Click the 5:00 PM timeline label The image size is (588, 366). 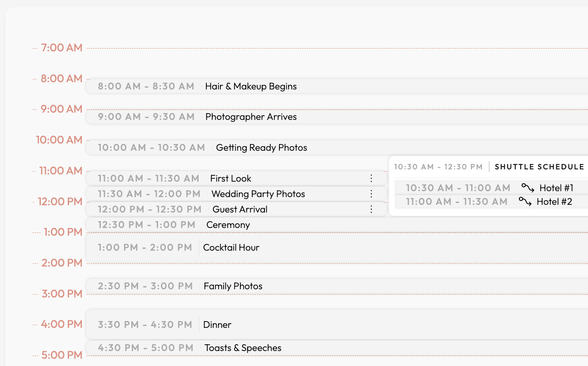[x=62, y=355]
